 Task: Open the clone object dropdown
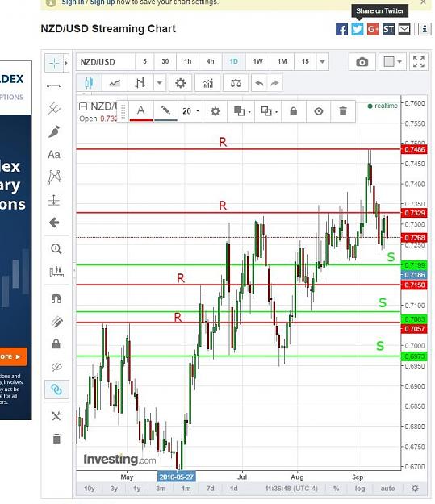pyautogui.click(x=268, y=111)
